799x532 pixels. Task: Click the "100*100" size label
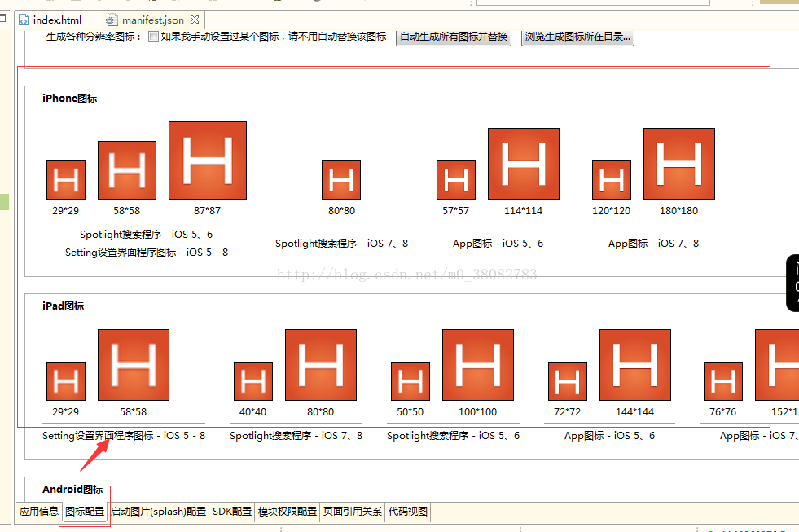(x=477, y=411)
